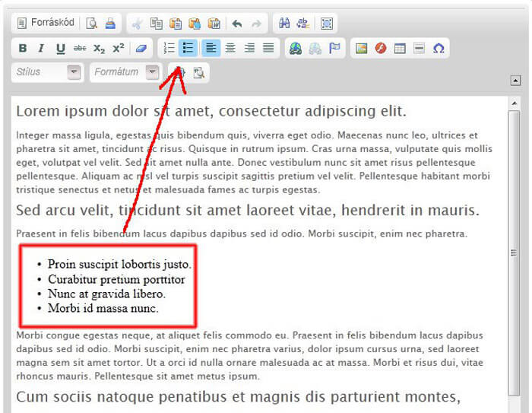Viewport: 532px width, 413px height.
Task: Collapse the toolbar with arrow button
Action: [x=515, y=81]
